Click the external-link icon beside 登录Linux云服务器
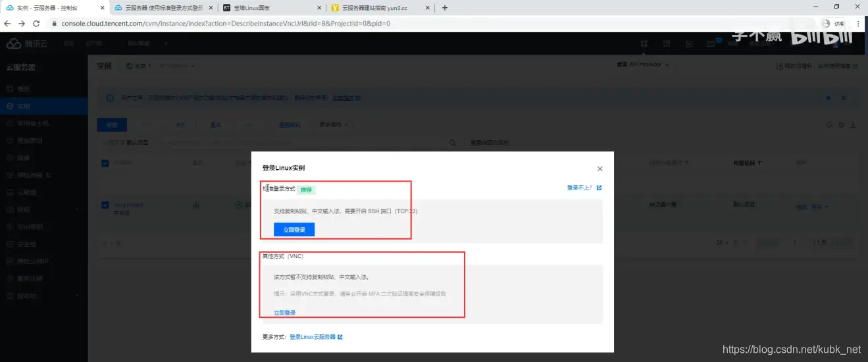This screenshot has width=868, height=362. [x=340, y=336]
